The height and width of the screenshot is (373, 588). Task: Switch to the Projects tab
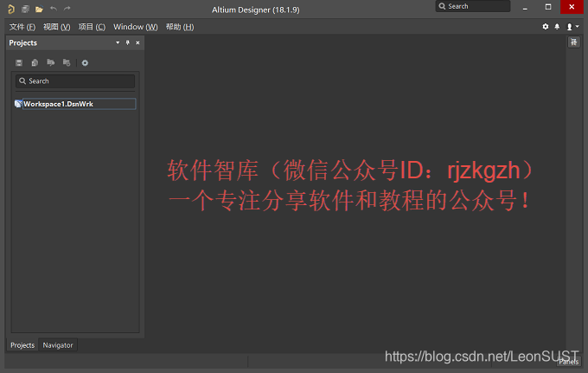click(22, 345)
